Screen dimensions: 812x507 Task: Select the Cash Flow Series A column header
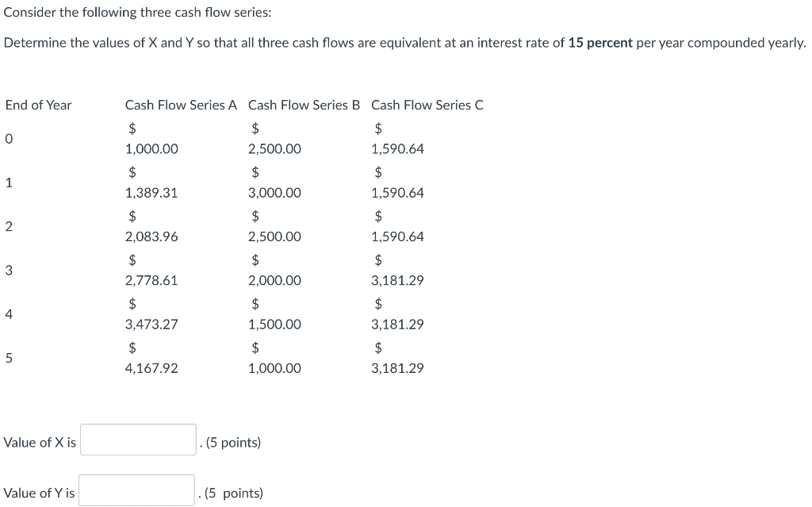pyautogui.click(x=181, y=105)
